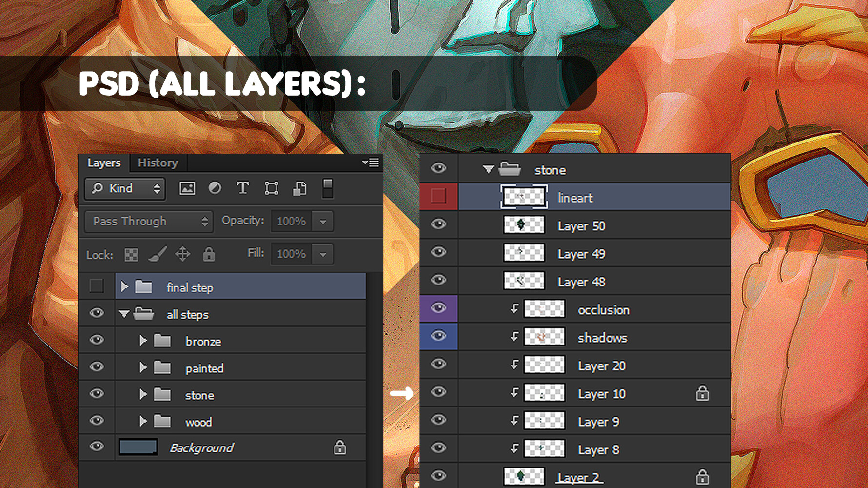Open the Pass Through blend mode dropdown
The width and height of the screenshot is (868, 488).
coord(148,221)
